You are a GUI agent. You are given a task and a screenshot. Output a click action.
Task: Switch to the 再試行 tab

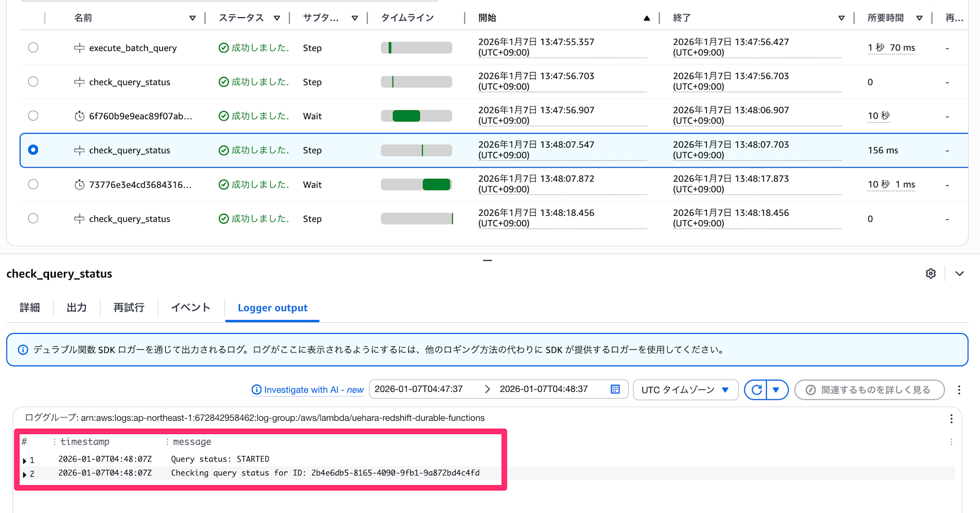click(129, 308)
